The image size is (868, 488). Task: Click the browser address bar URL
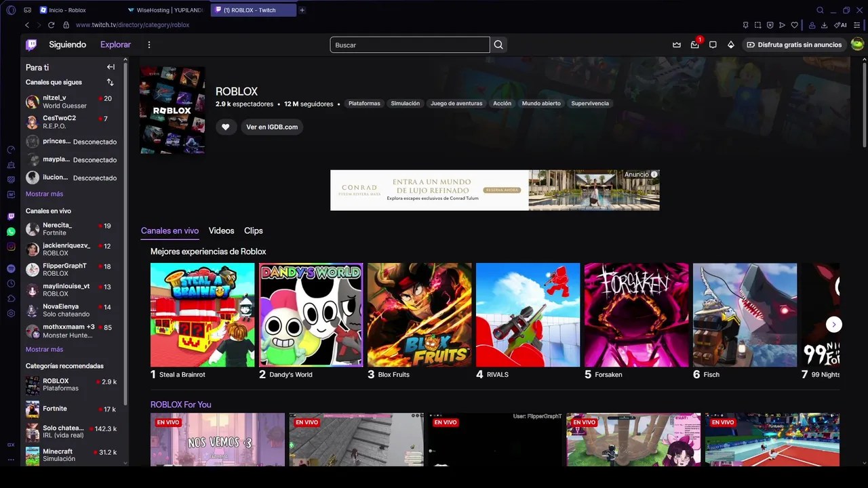pyautogui.click(x=132, y=25)
